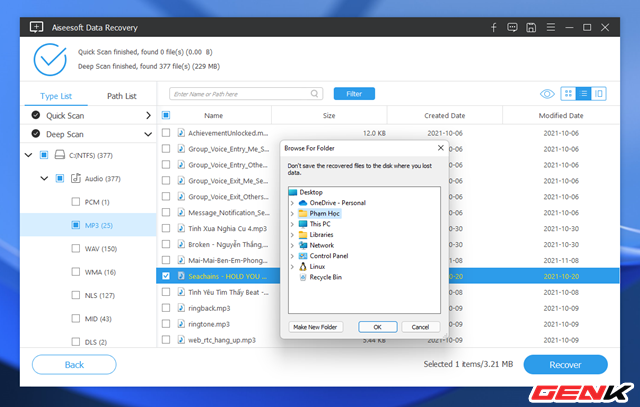Click the Audio category music icon

(76, 178)
